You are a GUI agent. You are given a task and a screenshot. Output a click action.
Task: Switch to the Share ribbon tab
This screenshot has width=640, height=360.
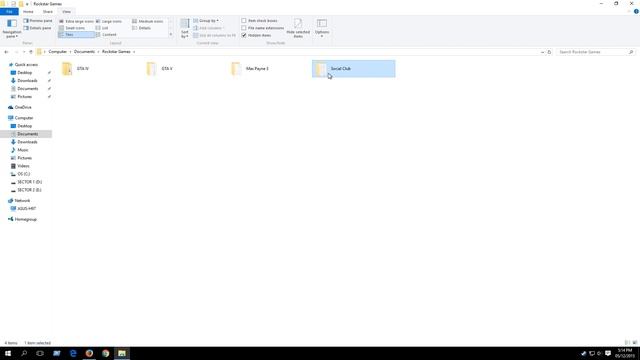pyautogui.click(x=48, y=11)
